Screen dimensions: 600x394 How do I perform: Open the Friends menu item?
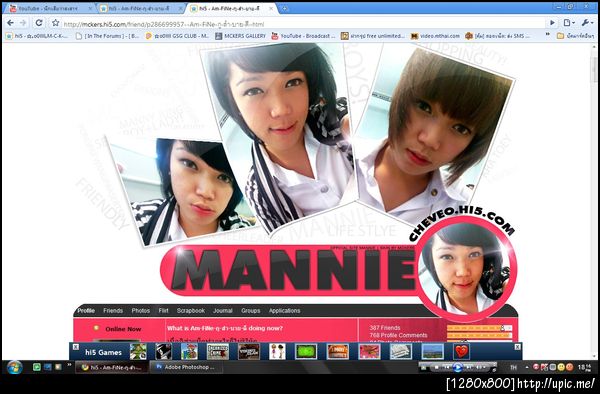point(113,311)
